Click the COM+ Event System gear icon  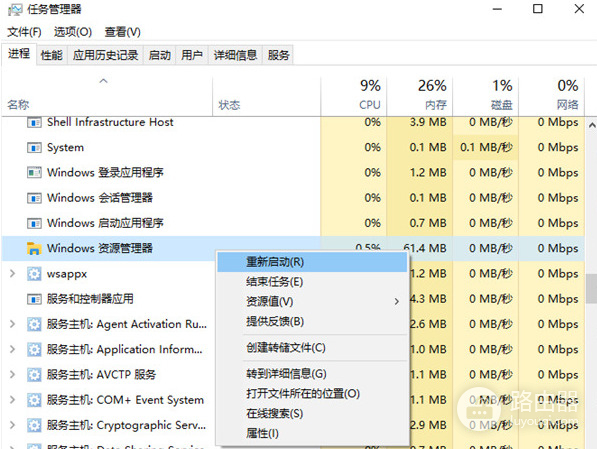pos(34,400)
